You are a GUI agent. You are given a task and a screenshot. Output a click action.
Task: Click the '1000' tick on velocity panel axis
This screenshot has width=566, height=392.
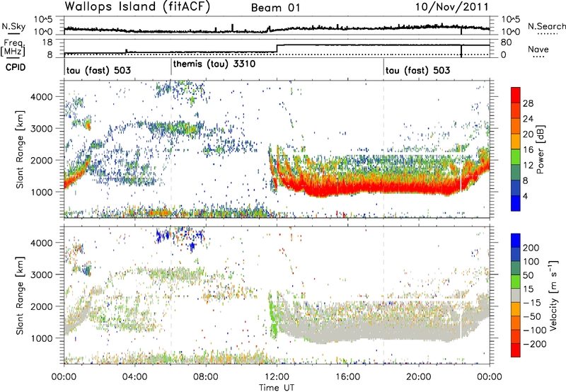pos(41,338)
